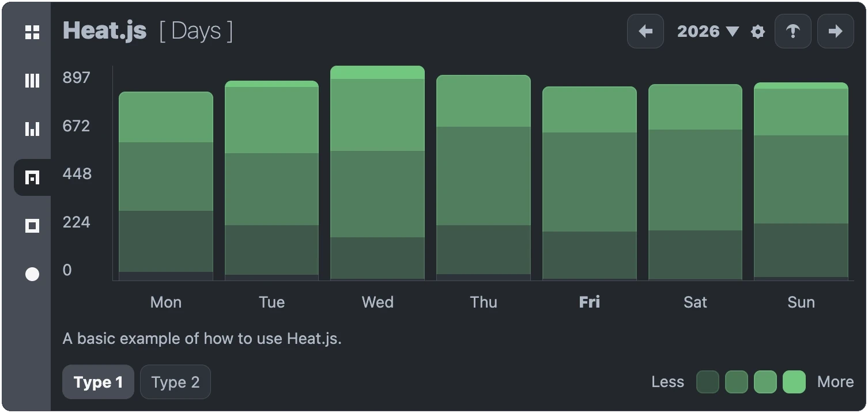Select the active Days view icon
Screen dimensions: 868x413
[32, 177]
